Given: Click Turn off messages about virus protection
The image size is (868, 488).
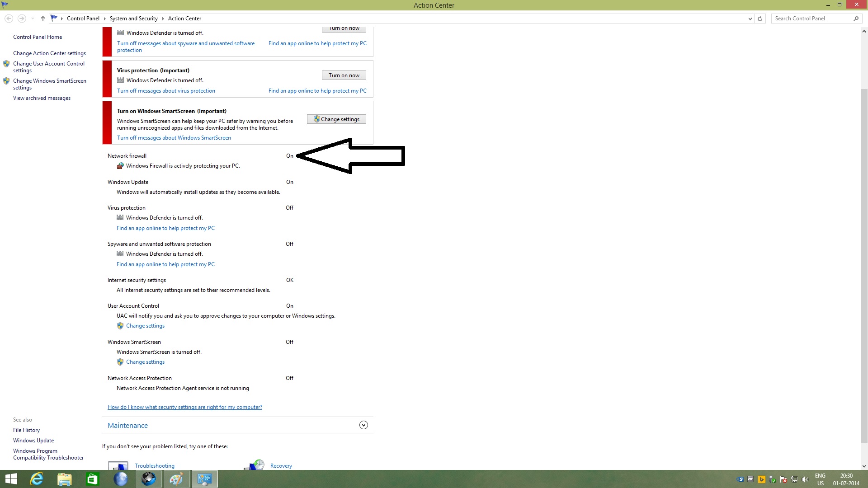Looking at the screenshot, I should (166, 91).
